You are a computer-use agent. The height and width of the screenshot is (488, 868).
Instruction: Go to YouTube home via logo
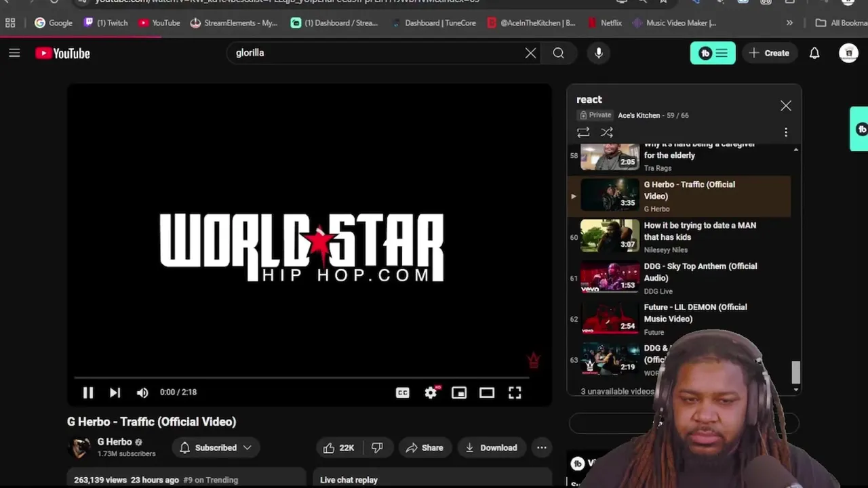click(62, 53)
